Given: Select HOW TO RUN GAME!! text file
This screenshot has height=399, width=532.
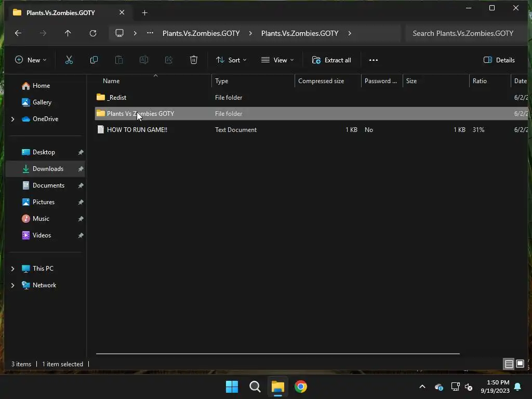Looking at the screenshot, I should (311, 130).
